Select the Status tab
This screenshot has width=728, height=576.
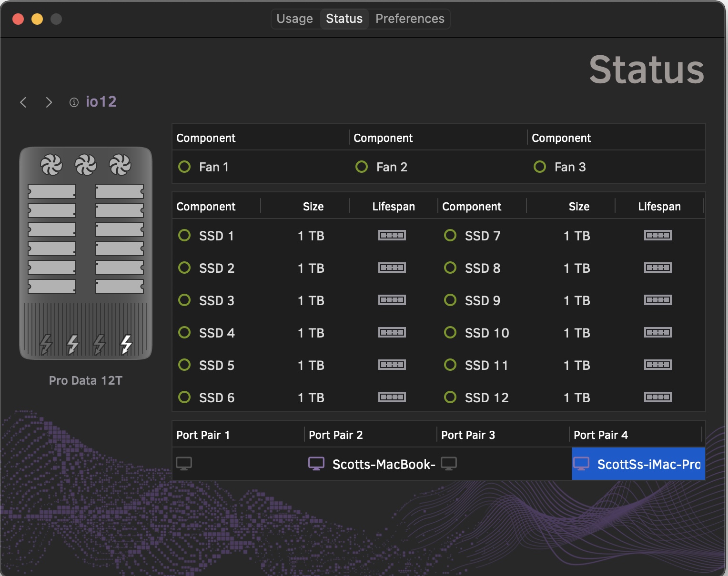(344, 19)
